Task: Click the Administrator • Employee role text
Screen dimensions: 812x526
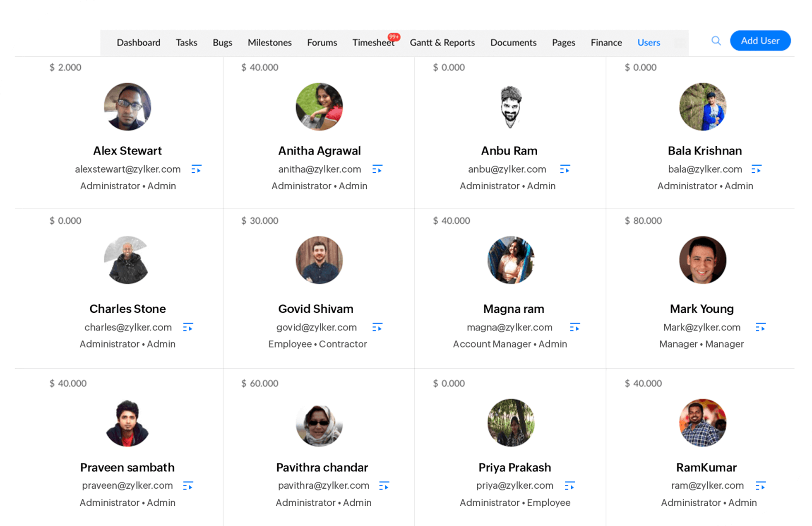Action: click(515, 502)
